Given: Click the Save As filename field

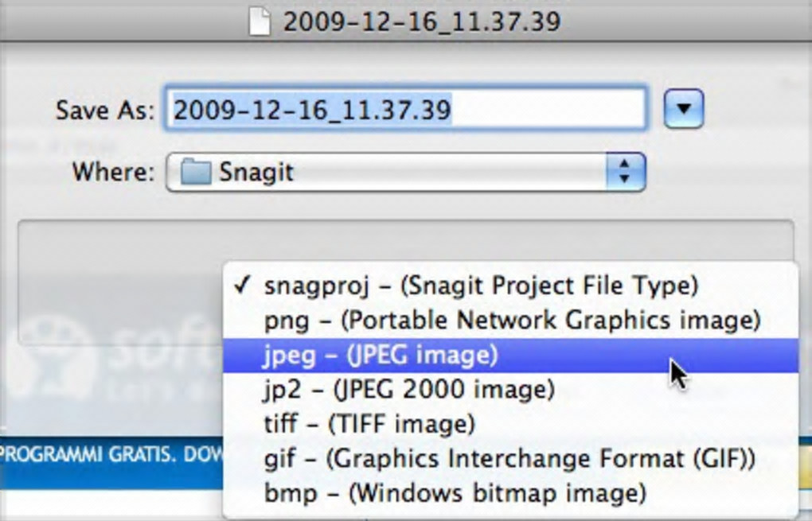Looking at the screenshot, I should [404, 109].
